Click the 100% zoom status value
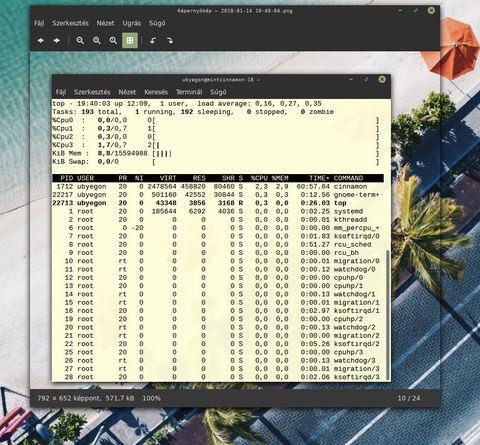Screen dimensions: 480x445 tap(152, 398)
